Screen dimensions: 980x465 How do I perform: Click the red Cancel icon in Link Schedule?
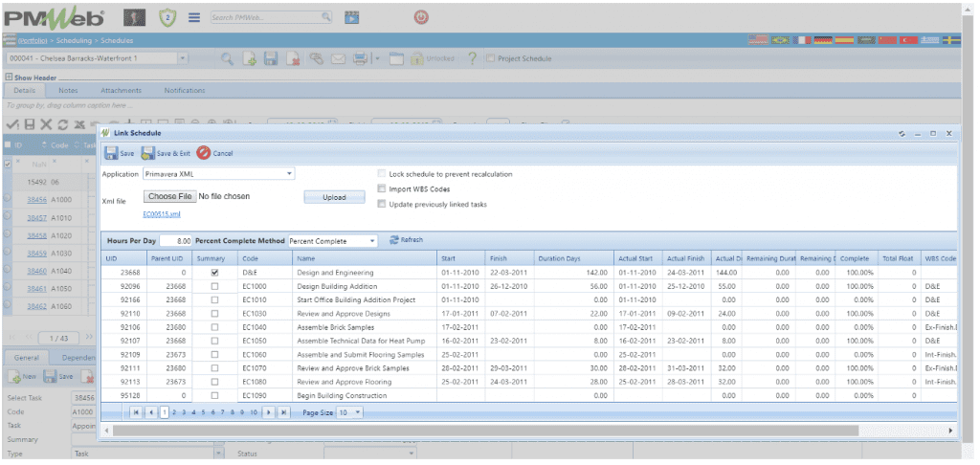[204, 153]
